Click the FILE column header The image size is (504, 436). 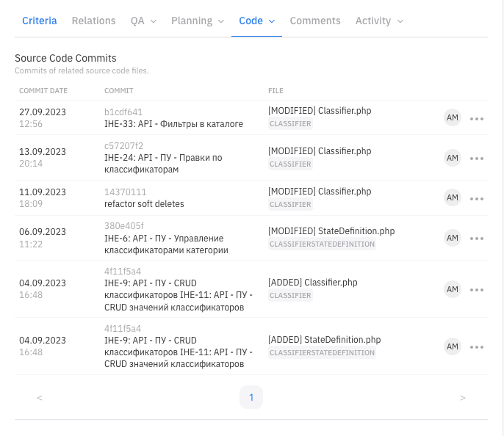tap(276, 91)
